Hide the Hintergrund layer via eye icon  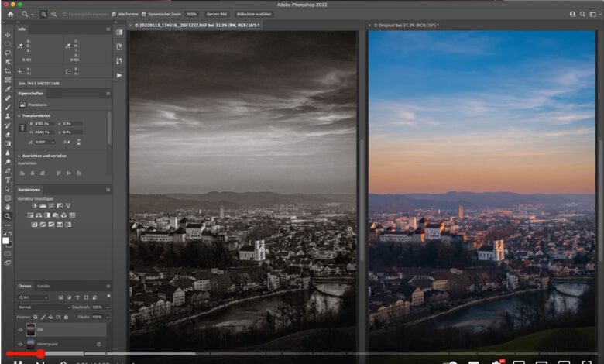pyautogui.click(x=20, y=343)
